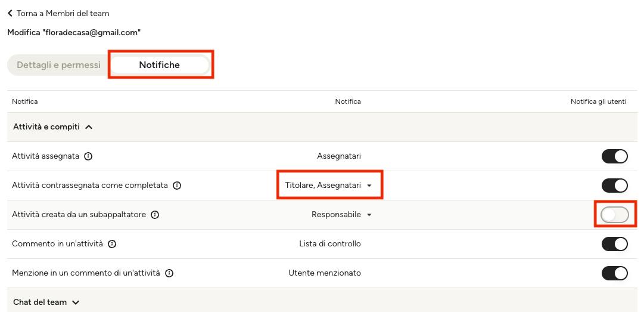644x312 pixels.
Task: Open info icon next to Attività assegnata
Action: coord(88,156)
